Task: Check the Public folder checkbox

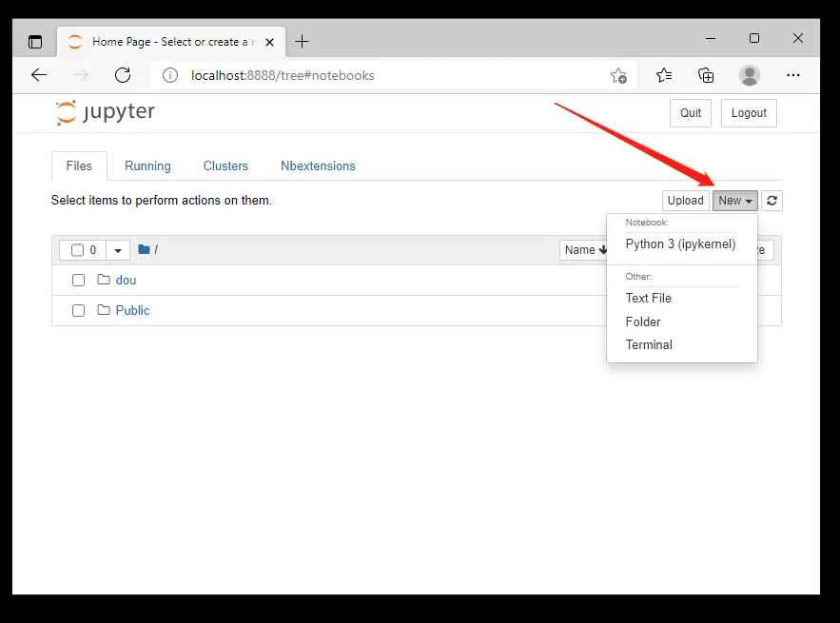Action: click(x=79, y=311)
